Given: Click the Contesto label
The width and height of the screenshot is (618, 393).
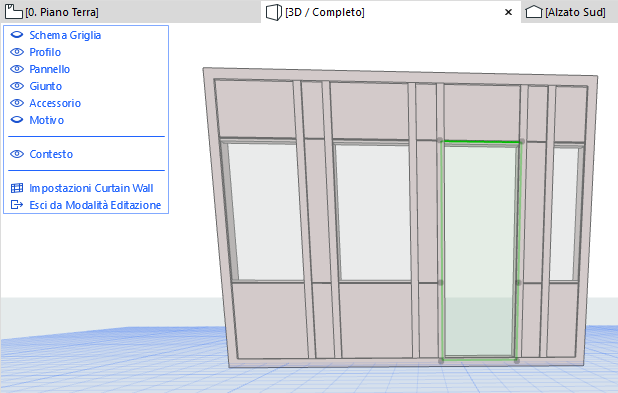Looking at the screenshot, I should 51,154.
